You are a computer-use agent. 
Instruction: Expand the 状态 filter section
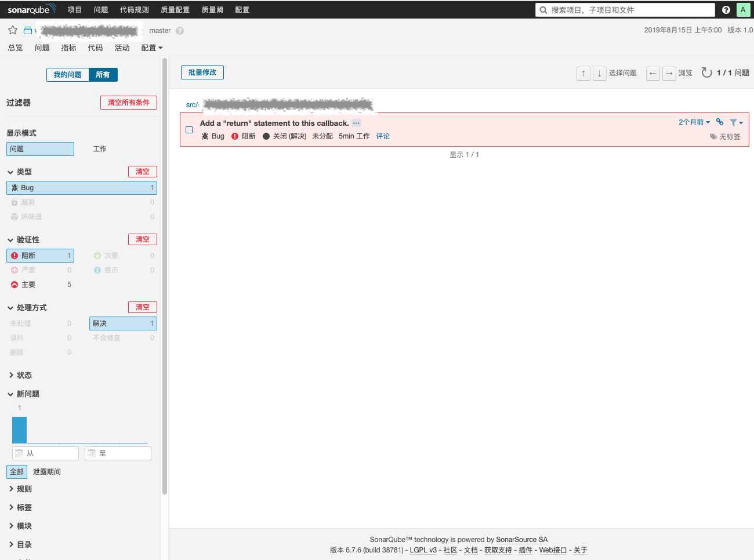20,376
